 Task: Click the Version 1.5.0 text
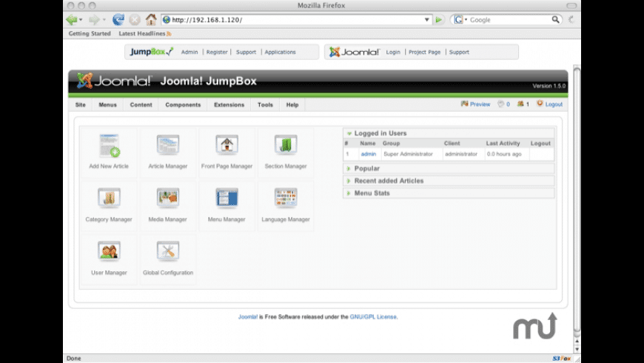(x=549, y=86)
